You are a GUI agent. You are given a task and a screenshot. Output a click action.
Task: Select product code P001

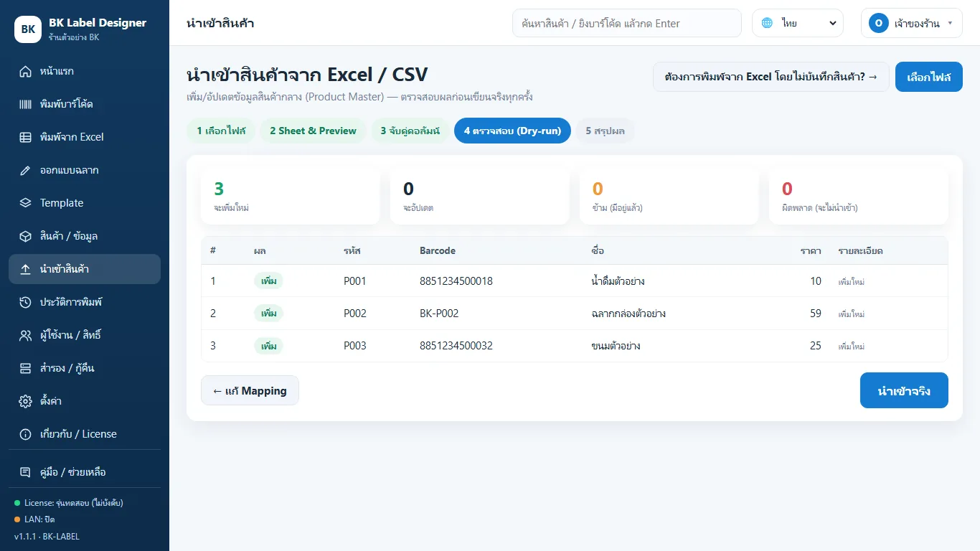[355, 281]
